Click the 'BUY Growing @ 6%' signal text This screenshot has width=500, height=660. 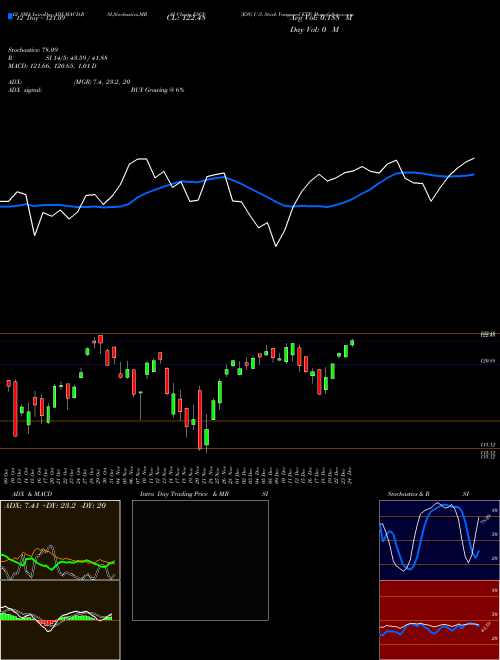[157, 90]
